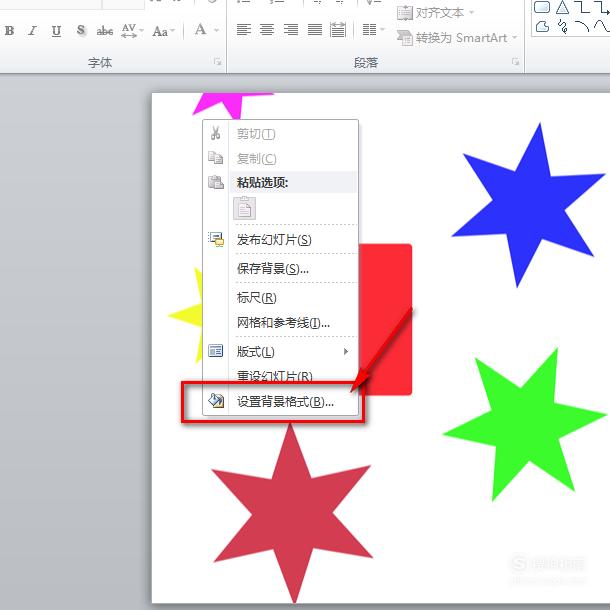Toggle bold formatting

coord(10,30)
